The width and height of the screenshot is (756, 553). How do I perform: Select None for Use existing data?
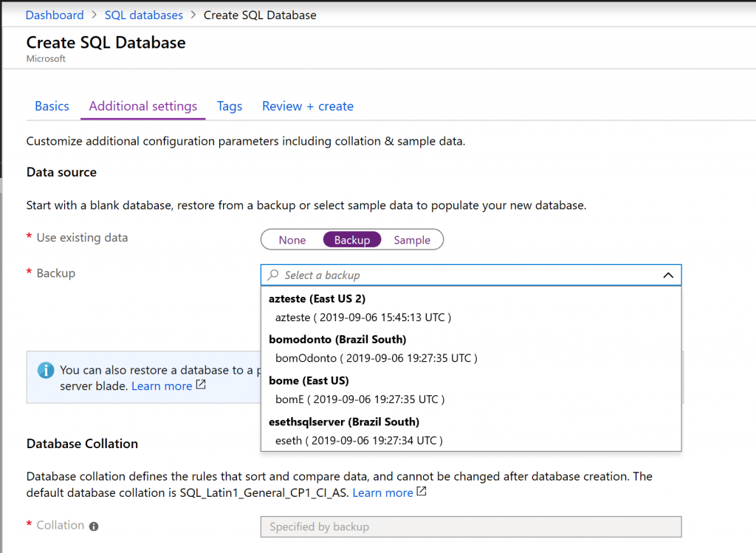(x=292, y=240)
